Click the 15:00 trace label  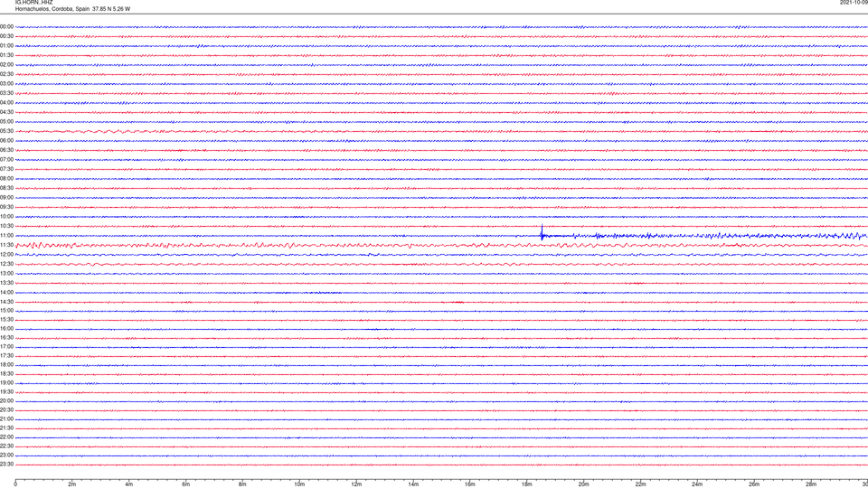pos(6,310)
